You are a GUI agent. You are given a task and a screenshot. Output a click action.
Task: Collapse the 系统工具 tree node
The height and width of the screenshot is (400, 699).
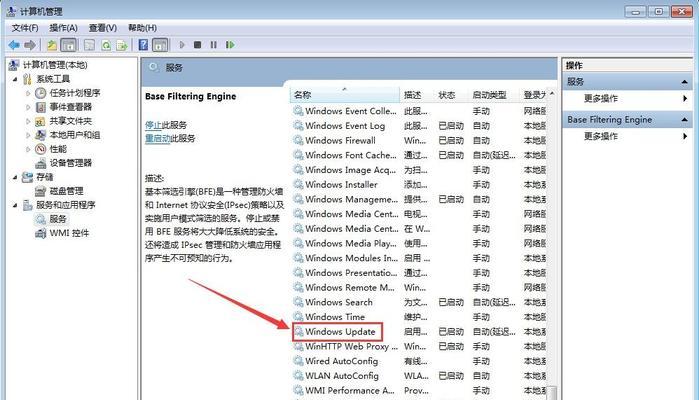(x=16, y=79)
